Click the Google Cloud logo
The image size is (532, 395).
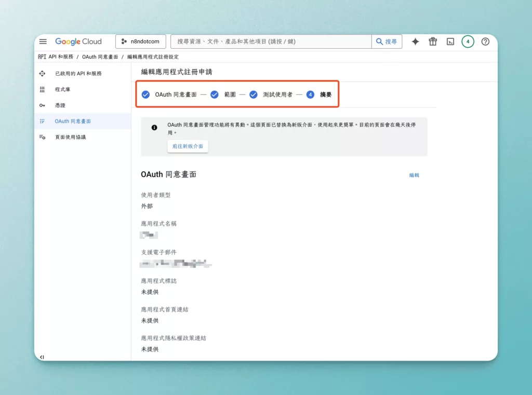78,42
